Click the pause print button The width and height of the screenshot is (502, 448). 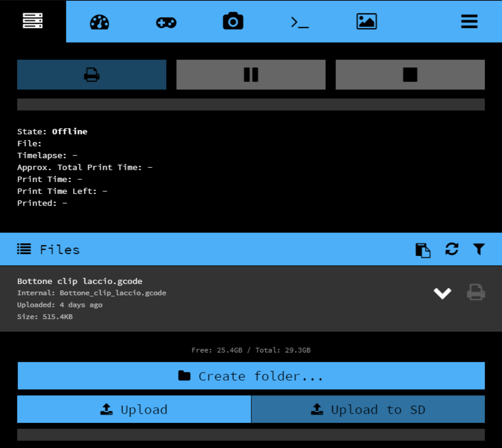251,75
